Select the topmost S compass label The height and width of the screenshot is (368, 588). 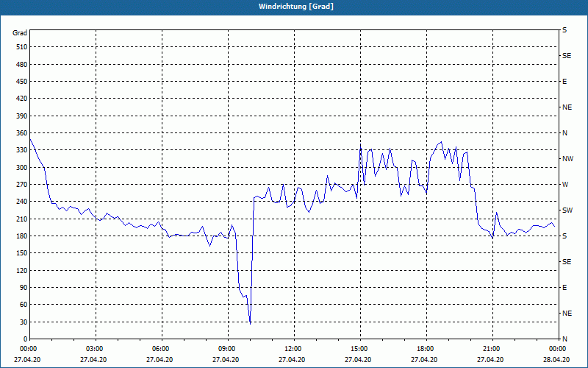coord(564,30)
